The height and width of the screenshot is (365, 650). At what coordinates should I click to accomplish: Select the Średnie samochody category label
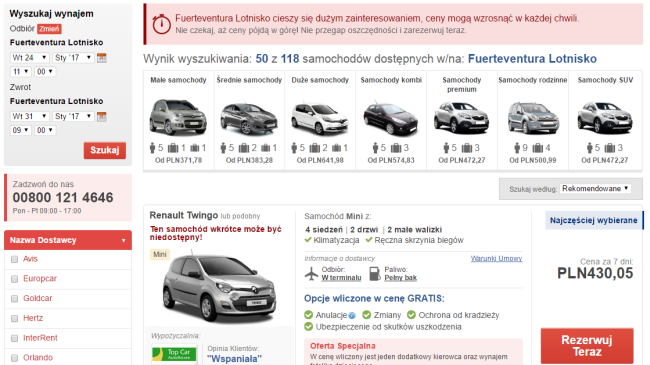tap(249, 80)
